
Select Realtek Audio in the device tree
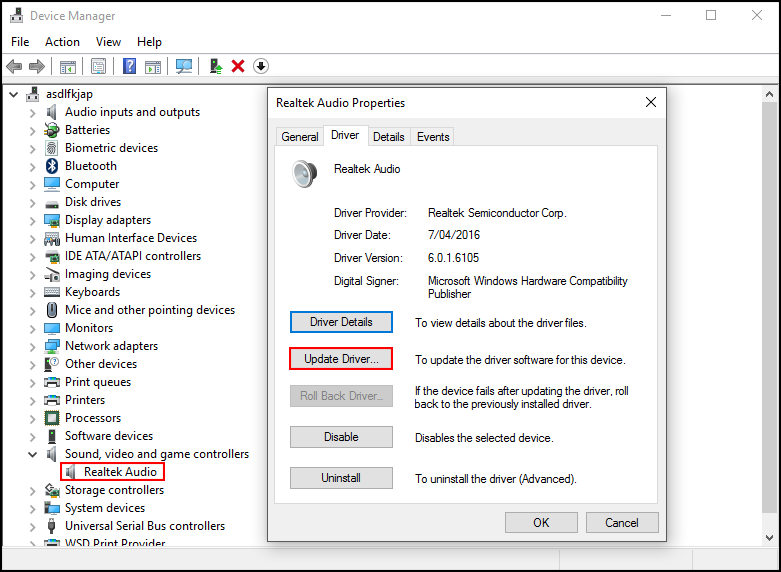[120, 472]
